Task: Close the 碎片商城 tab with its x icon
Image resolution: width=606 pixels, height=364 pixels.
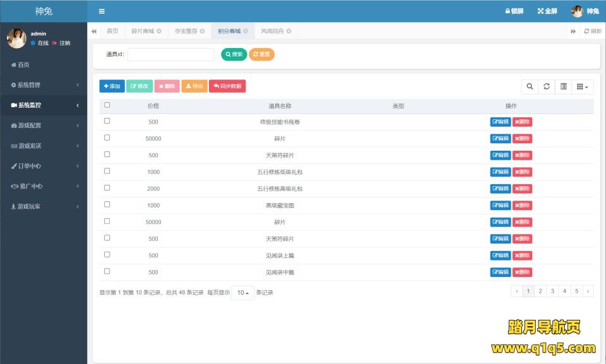Action: (159, 31)
